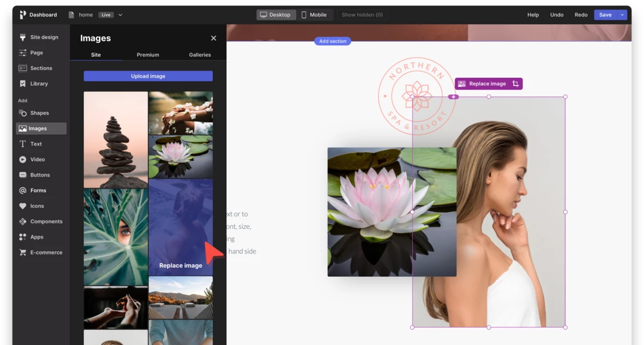Screen dimensions: 644x345
Task: Open Page settings sliders icon
Action: click(23, 52)
